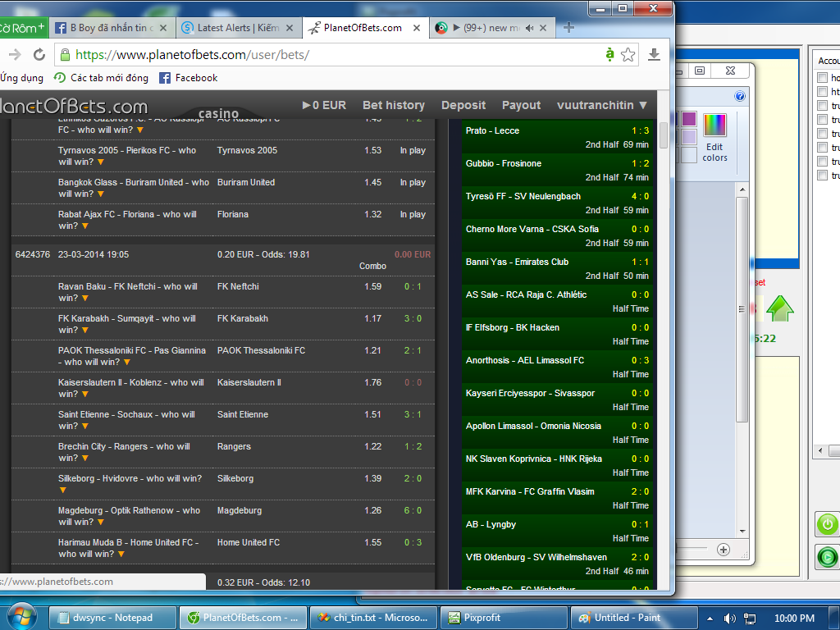840x630 pixels.
Task: Expand PAOK Thessaloniki - Pas Giannina arrow
Action: (x=127, y=363)
